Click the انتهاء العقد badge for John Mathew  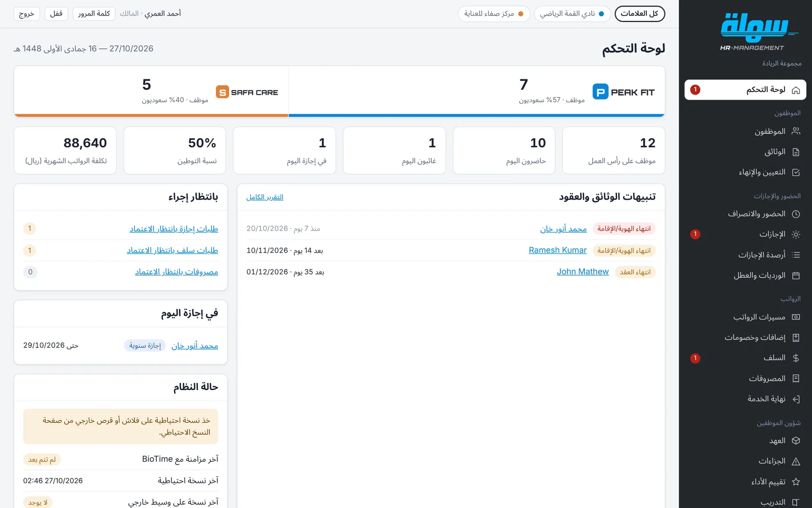coord(635,272)
